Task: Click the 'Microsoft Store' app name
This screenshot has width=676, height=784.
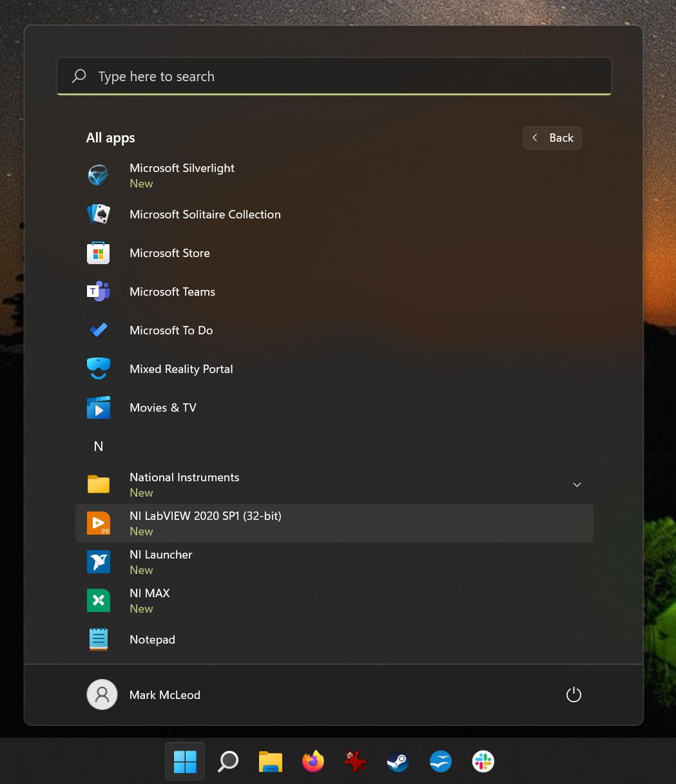Action: pyautogui.click(x=169, y=253)
